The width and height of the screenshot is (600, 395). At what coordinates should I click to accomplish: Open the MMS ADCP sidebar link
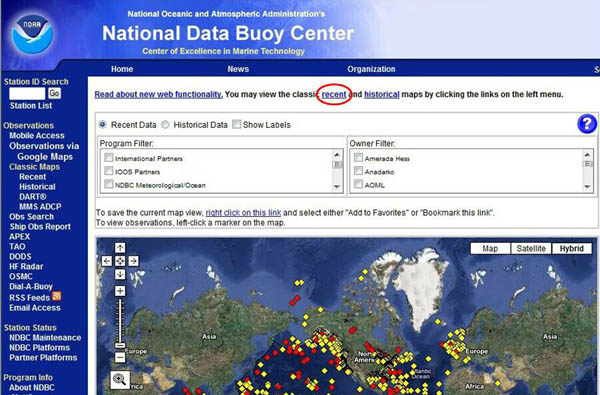pos(40,207)
